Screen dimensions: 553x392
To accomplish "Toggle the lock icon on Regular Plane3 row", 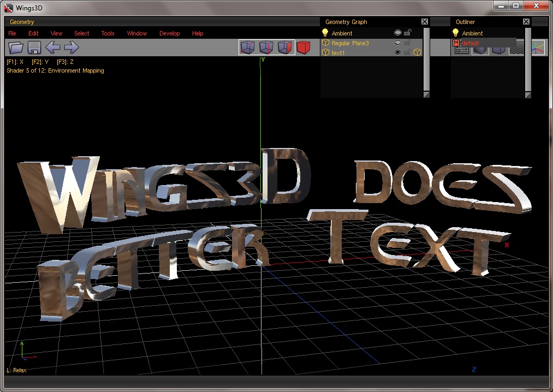I will 408,43.
